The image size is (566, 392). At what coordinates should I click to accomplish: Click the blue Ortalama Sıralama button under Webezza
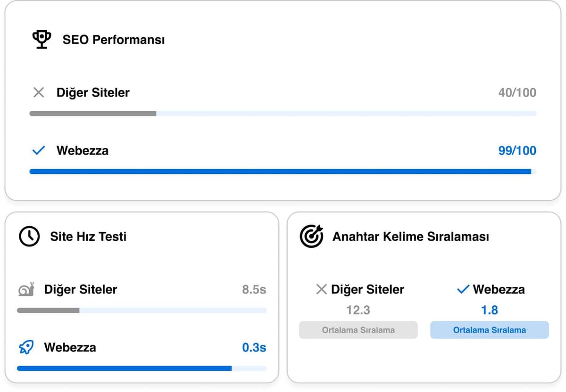489,330
